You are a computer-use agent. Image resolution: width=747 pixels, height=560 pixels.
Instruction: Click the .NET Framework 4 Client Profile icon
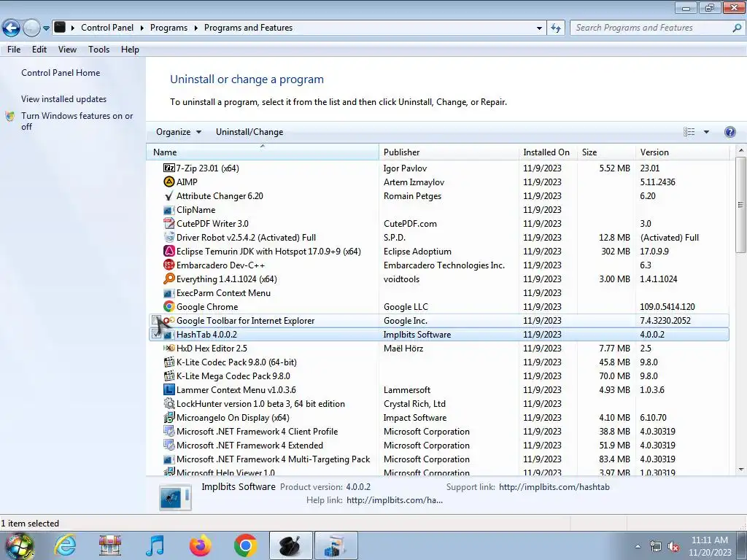[169, 431]
